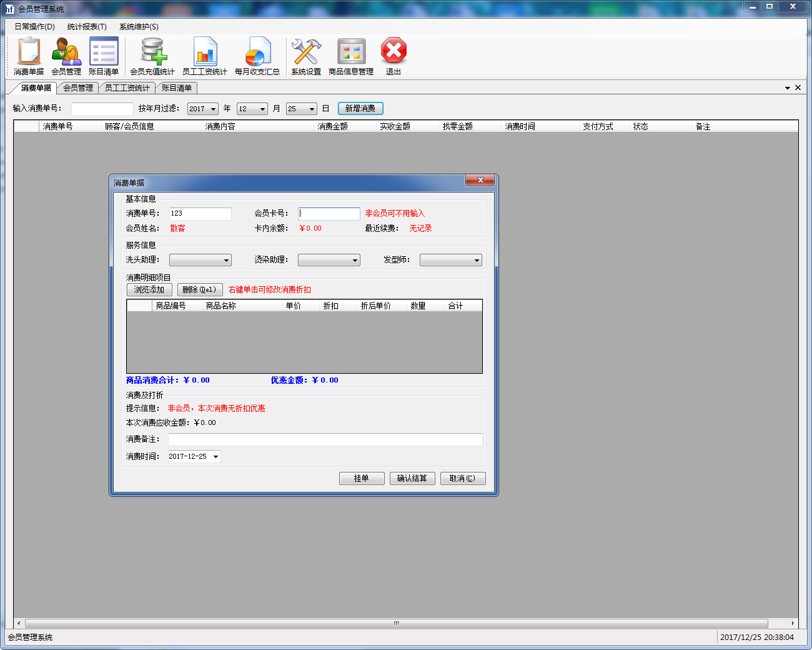The height and width of the screenshot is (650, 812).
Task: Click the 退出 exit icon
Action: point(393,55)
